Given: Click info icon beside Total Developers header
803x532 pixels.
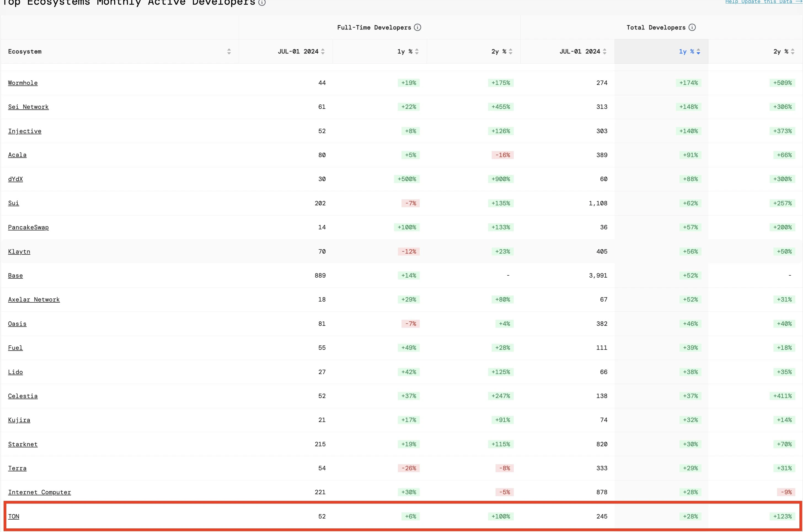Looking at the screenshot, I should pyautogui.click(x=692, y=28).
